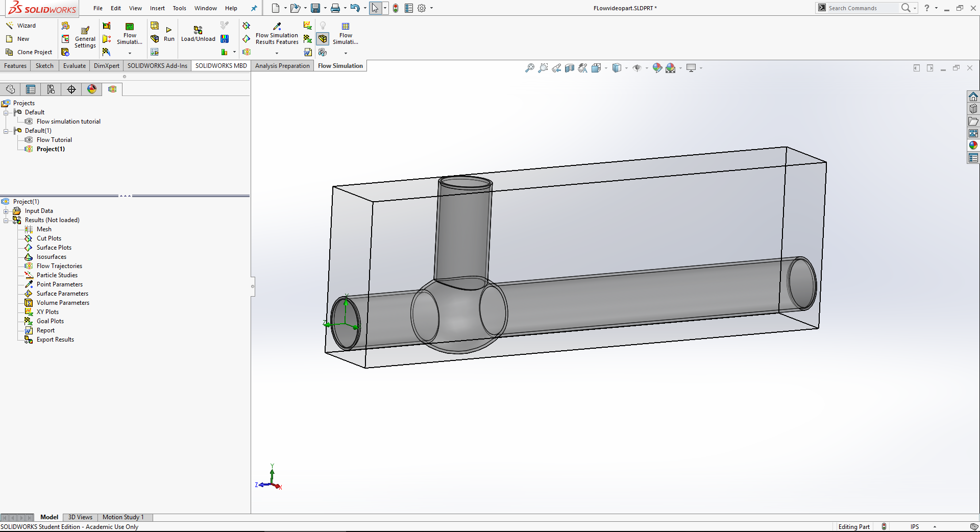This screenshot has height=532, width=980.
Task: Open the General Settings icon
Action: pyautogui.click(x=85, y=31)
